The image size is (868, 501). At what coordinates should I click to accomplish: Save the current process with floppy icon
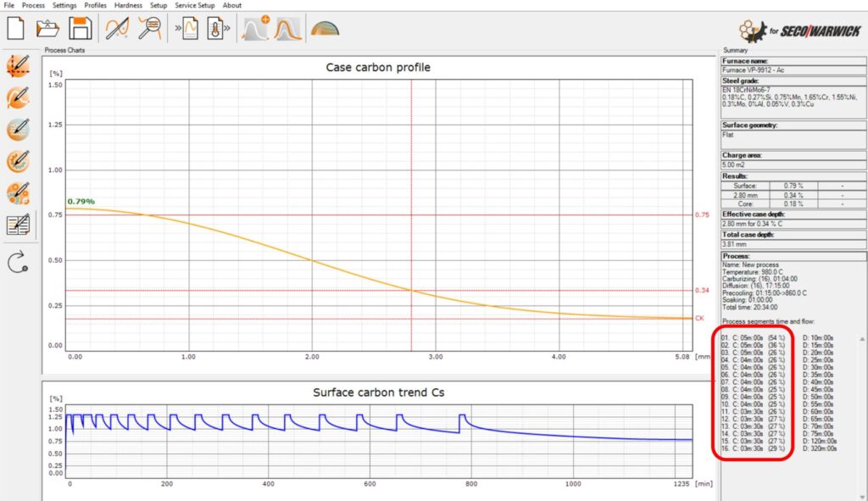80,29
